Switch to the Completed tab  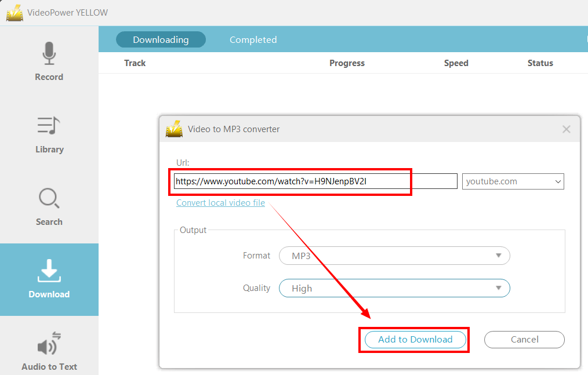[x=253, y=40]
